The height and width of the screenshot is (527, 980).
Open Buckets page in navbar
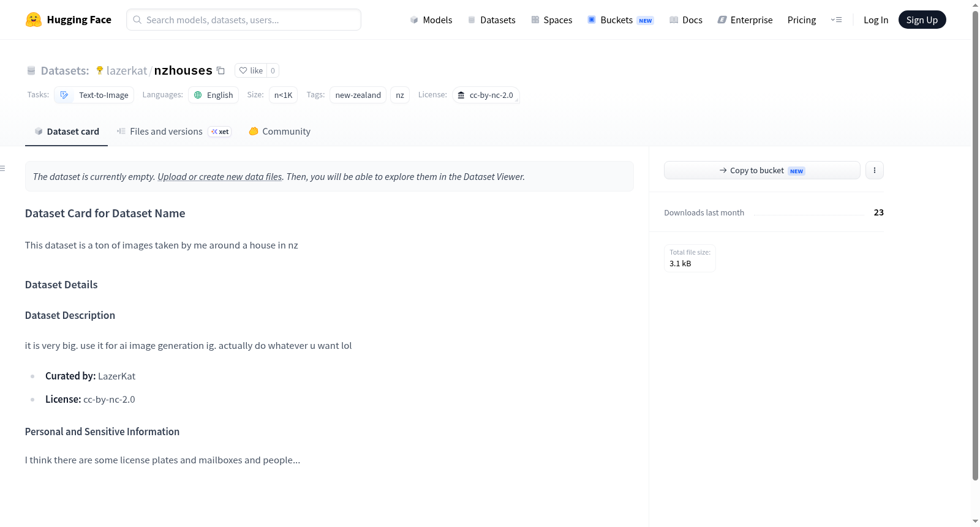(620, 20)
